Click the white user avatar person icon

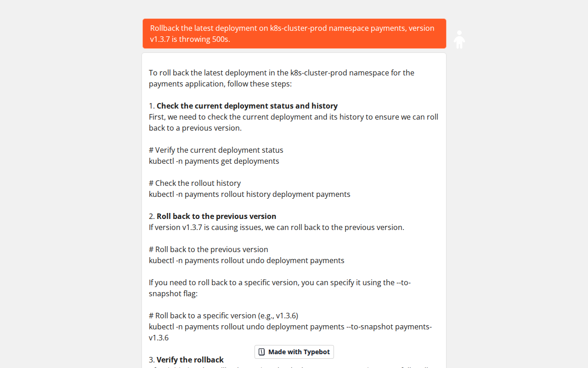tap(459, 39)
